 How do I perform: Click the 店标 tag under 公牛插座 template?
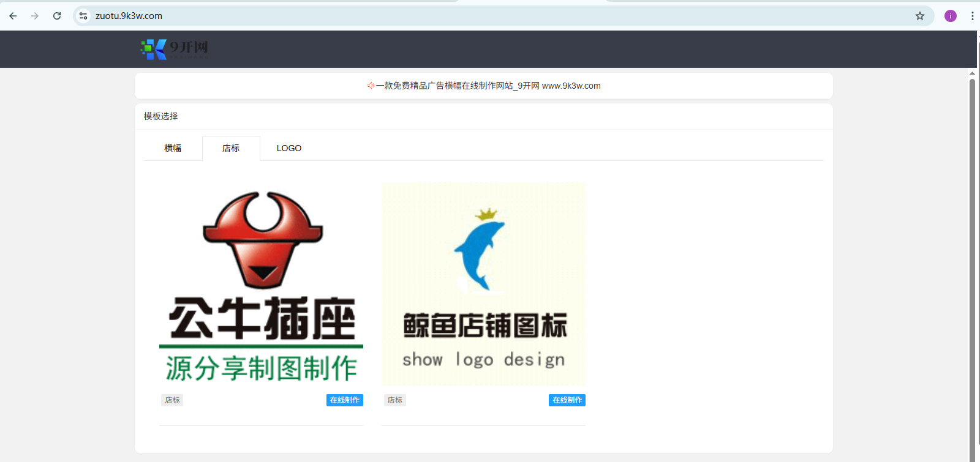[173, 400]
